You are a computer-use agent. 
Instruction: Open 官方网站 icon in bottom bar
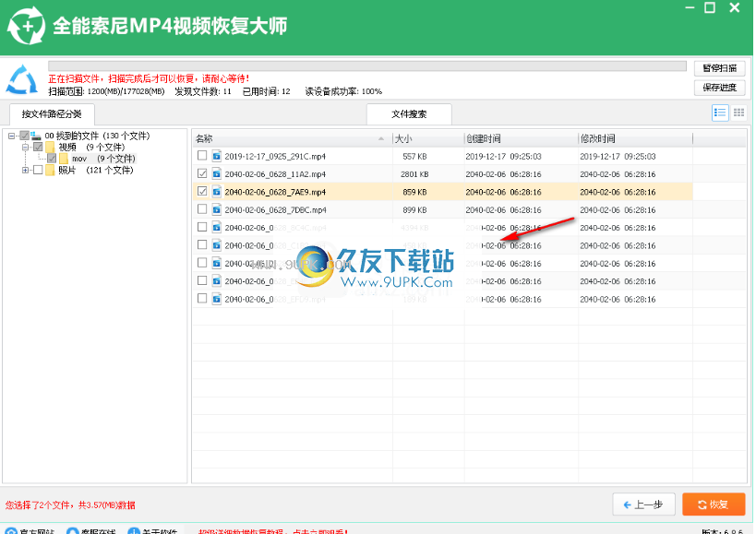[10, 530]
